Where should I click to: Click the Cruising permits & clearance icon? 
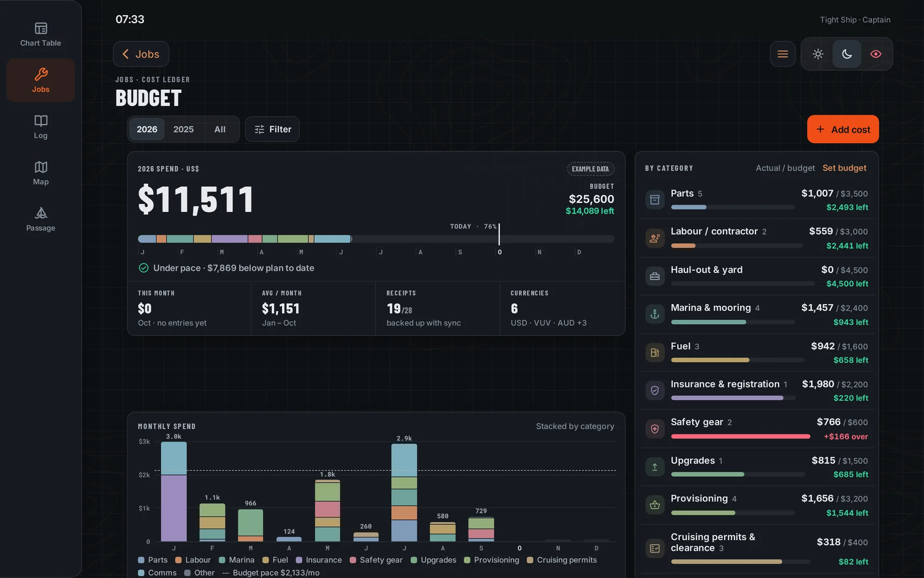click(x=655, y=548)
